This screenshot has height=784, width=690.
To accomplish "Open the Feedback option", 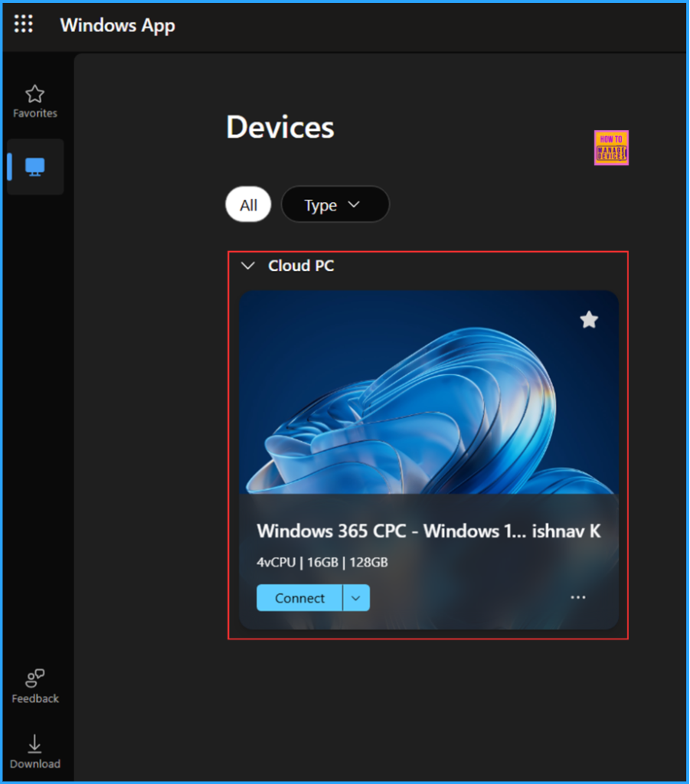I will 35,686.
